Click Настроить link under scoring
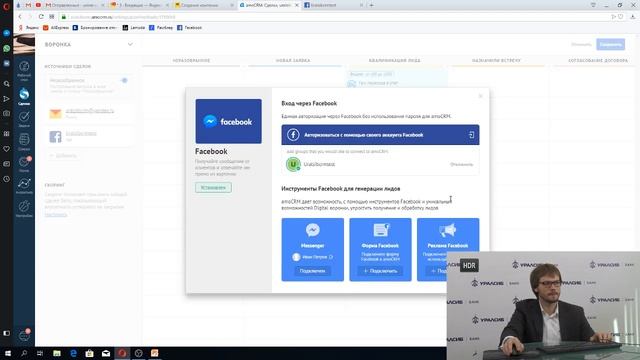The height and width of the screenshot is (360, 640). coord(56,214)
